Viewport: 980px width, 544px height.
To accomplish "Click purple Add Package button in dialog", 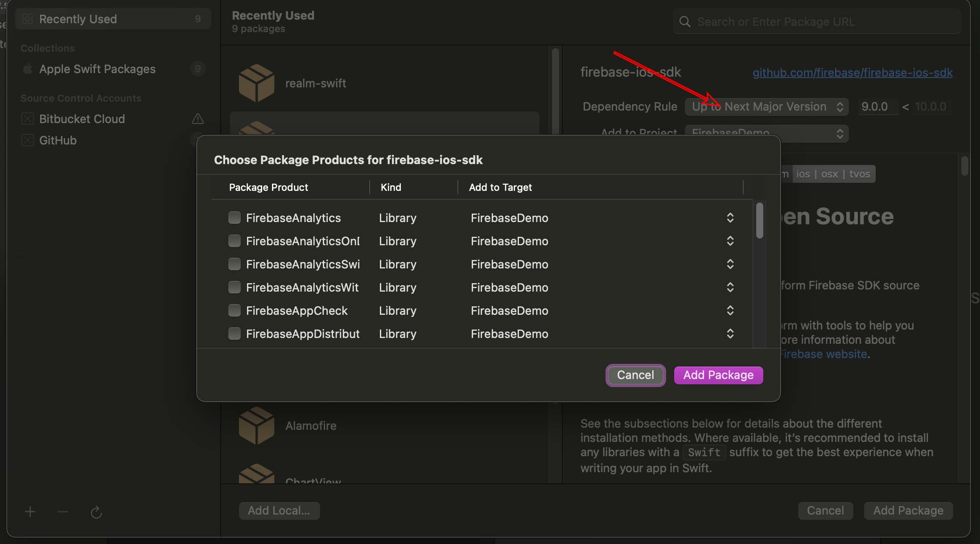I will pos(718,375).
